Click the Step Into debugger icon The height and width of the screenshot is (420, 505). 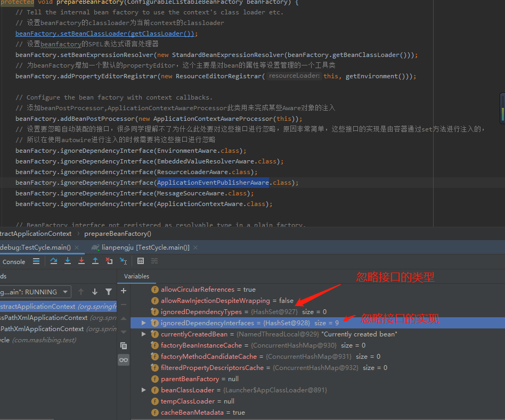tap(68, 261)
